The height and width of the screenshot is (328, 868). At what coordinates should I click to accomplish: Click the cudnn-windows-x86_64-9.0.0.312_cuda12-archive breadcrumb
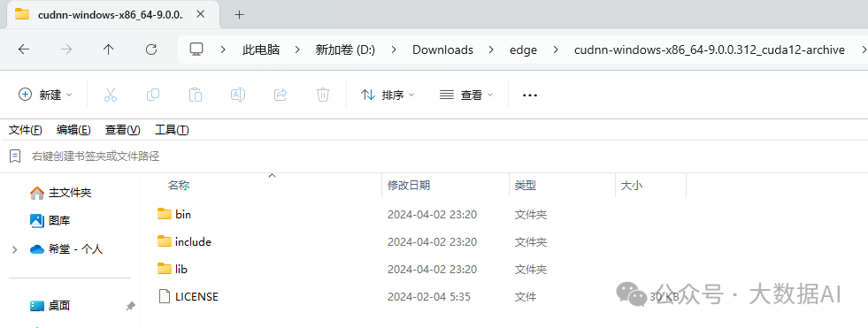coord(710,50)
